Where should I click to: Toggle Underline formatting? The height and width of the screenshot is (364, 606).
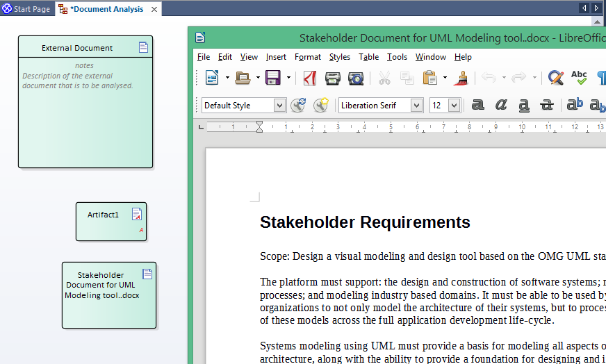click(x=524, y=105)
